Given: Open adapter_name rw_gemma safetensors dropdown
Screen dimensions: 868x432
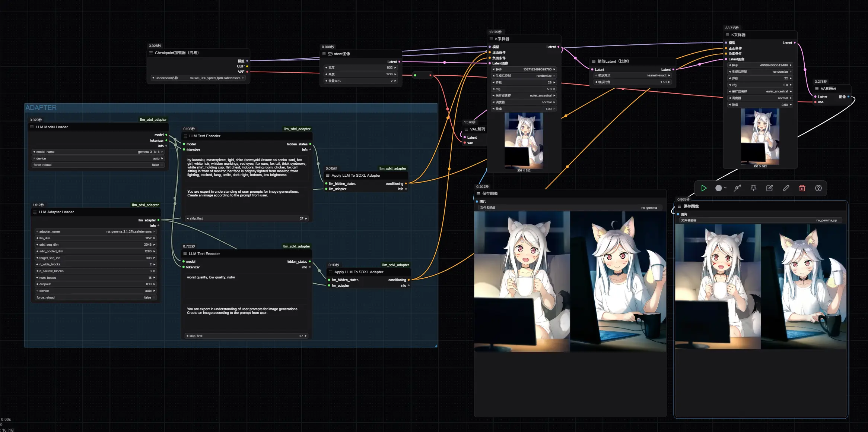Looking at the screenshot, I should (95, 231).
